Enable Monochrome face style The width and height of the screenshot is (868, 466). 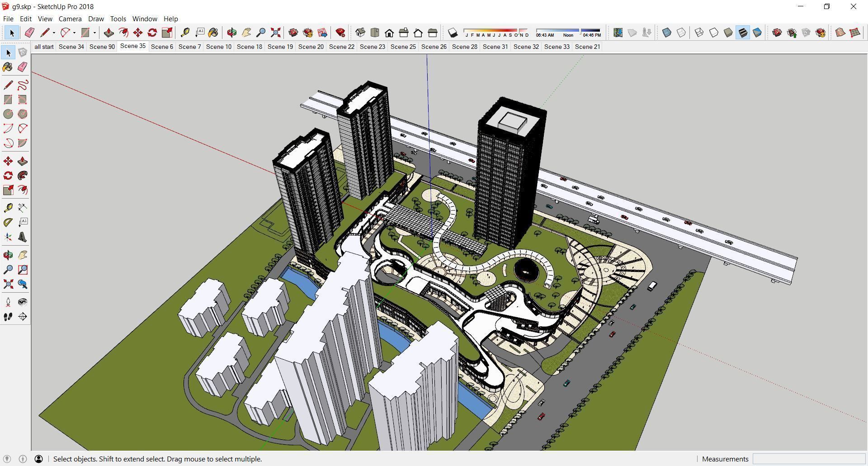[757, 33]
